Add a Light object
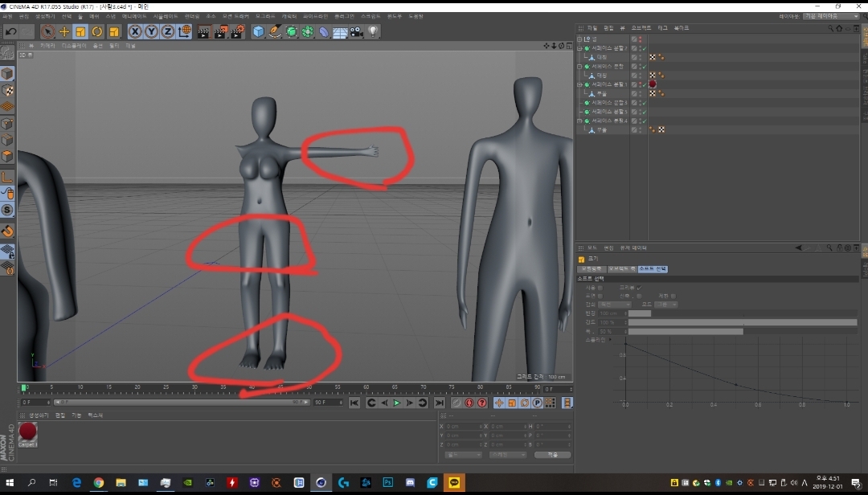 373,31
